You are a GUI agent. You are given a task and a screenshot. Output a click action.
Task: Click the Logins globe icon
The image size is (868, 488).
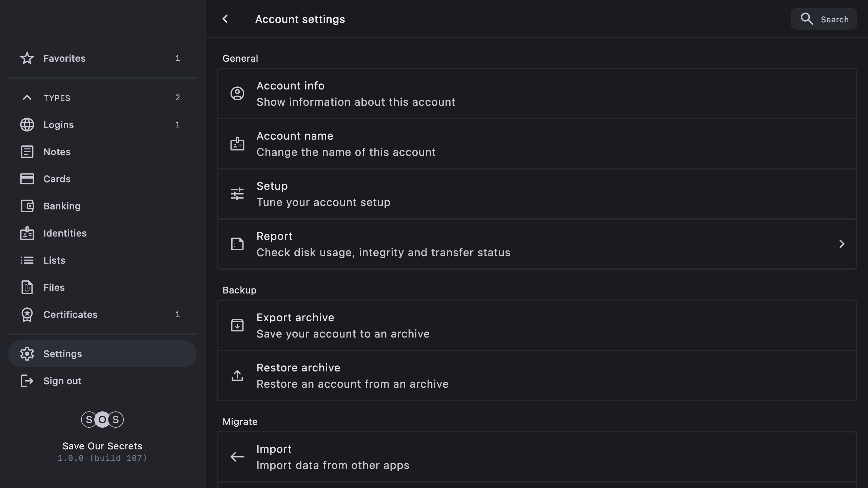click(27, 125)
